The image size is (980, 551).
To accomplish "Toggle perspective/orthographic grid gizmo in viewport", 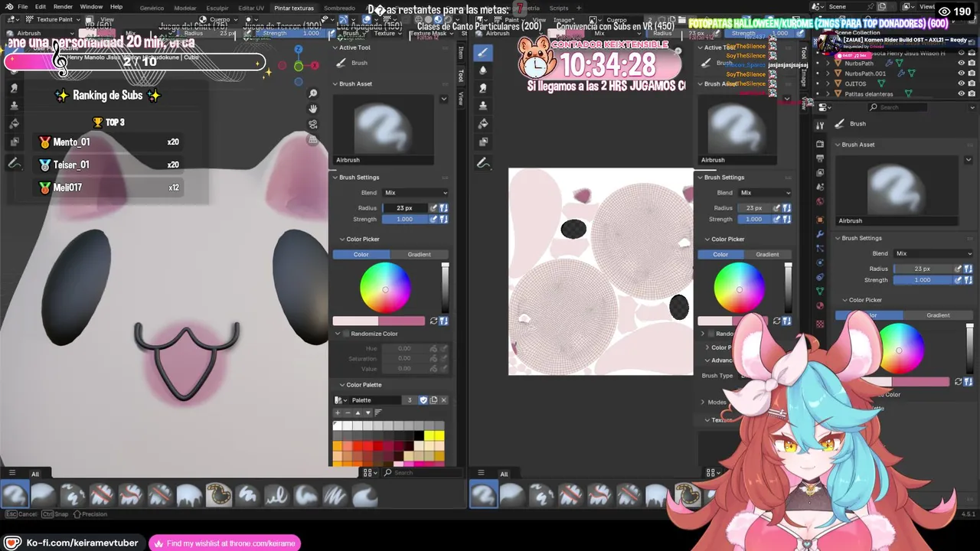I will click(313, 139).
